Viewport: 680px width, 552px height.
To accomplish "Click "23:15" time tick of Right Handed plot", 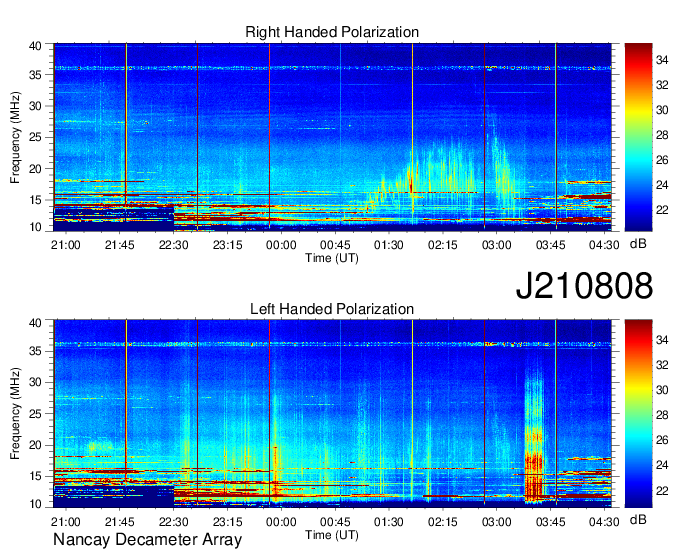I will 227,245.
